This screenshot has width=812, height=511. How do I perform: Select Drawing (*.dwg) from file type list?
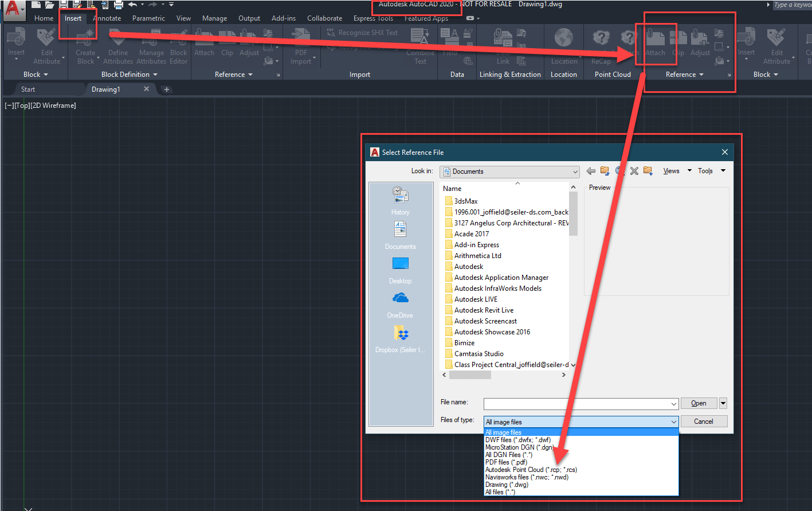pyautogui.click(x=506, y=484)
